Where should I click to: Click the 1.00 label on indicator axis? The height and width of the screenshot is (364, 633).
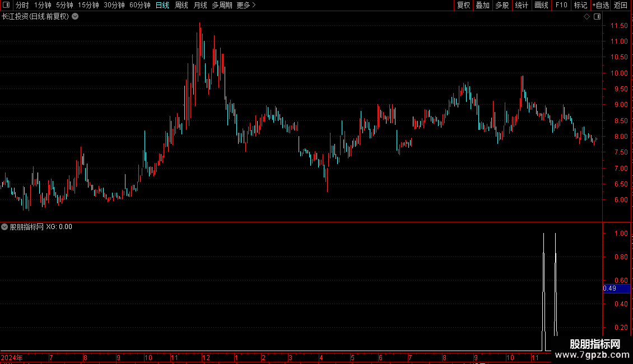621,234
